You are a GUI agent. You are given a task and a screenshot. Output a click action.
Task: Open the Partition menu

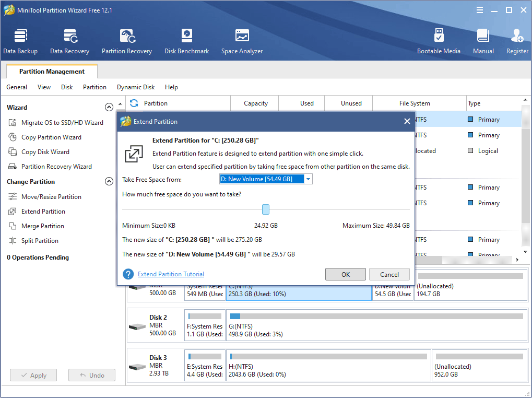(x=94, y=87)
